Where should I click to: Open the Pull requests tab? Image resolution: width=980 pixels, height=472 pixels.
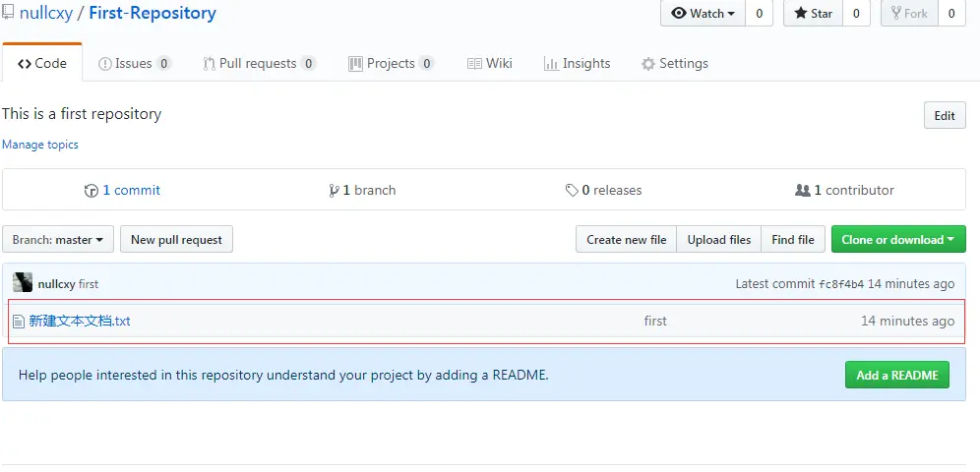[260, 63]
